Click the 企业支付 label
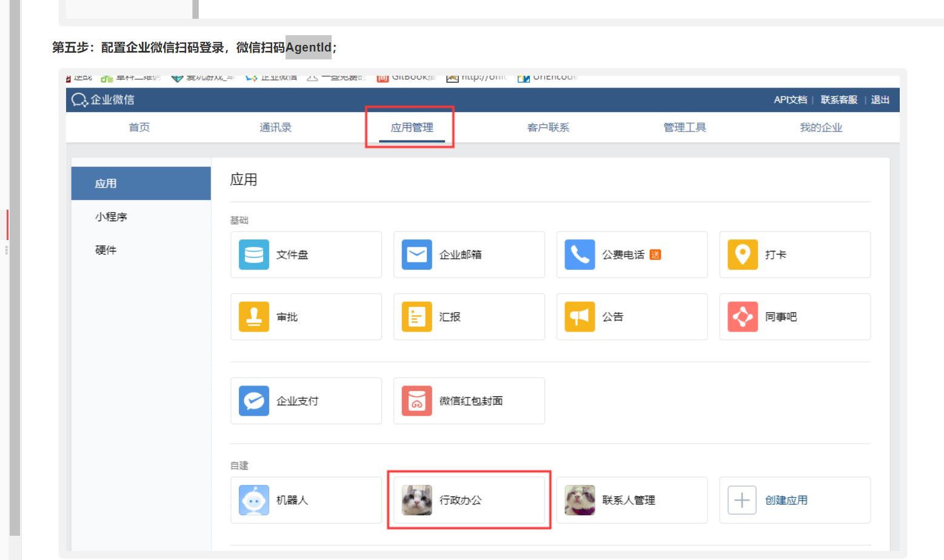This screenshot has width=944, height=560. (297, 401)
